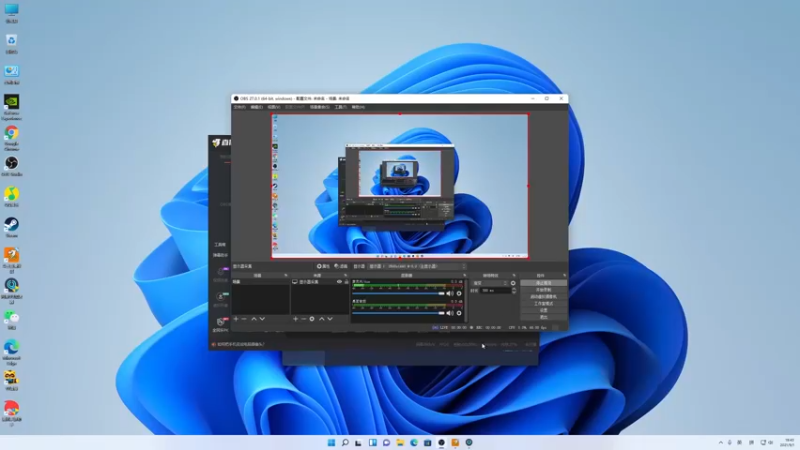The height and width of the screenshot is (450, 800).
Task: Open the View menu in OBS
Action: pos(274,107)
